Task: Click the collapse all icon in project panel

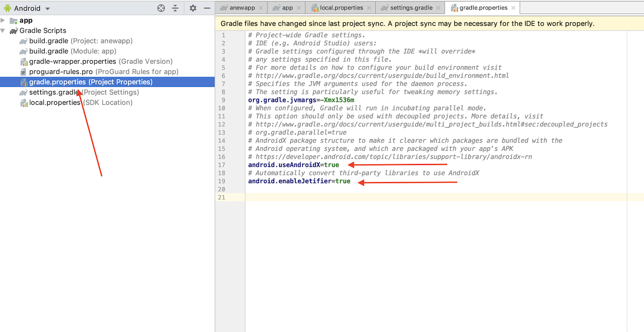Action: [x=175, y=8]
